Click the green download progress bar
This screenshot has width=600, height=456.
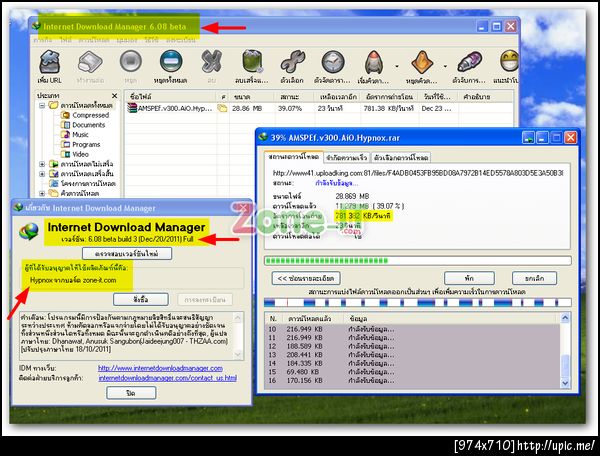417,261
